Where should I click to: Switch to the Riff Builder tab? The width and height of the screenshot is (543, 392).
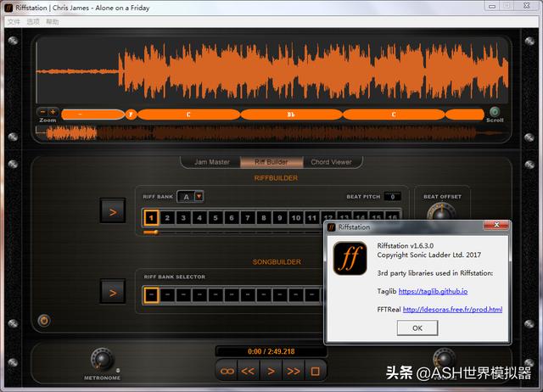coord(271,162)
